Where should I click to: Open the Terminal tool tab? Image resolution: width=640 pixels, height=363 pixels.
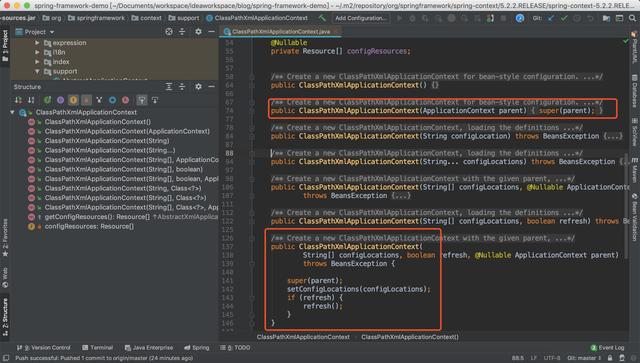pyautogui.click(x=98, y=347)
